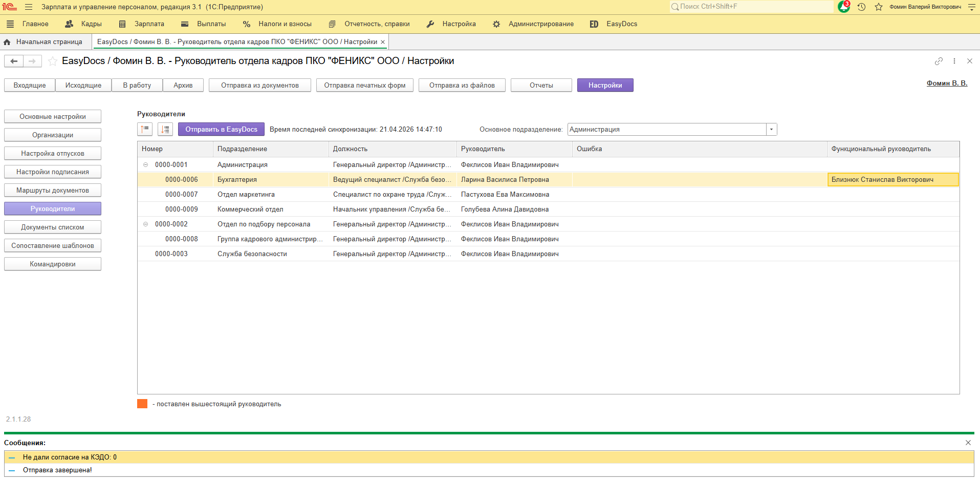The height and width of the screenshot is (481, 980).
Task: Open Сопоставление шаблонов in the sidebar
Action: (x=53, y=245)
